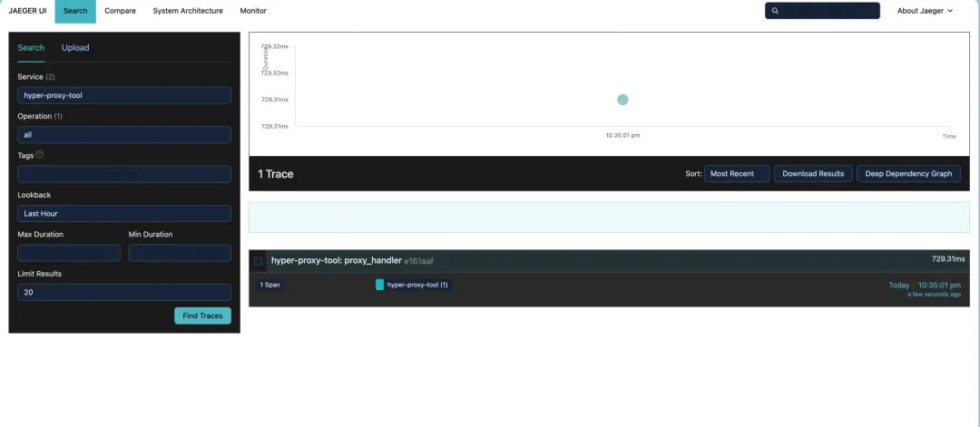
Task: Expand the About Jaeger menu
Action: [925, 11]
